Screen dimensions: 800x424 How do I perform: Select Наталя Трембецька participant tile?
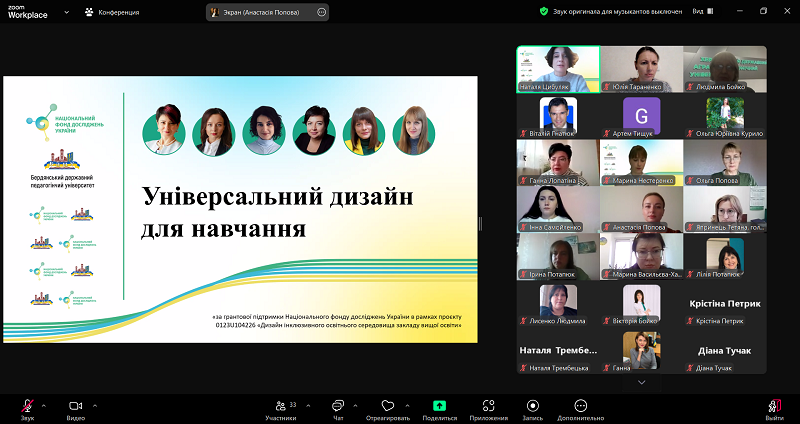coord(558,351)
